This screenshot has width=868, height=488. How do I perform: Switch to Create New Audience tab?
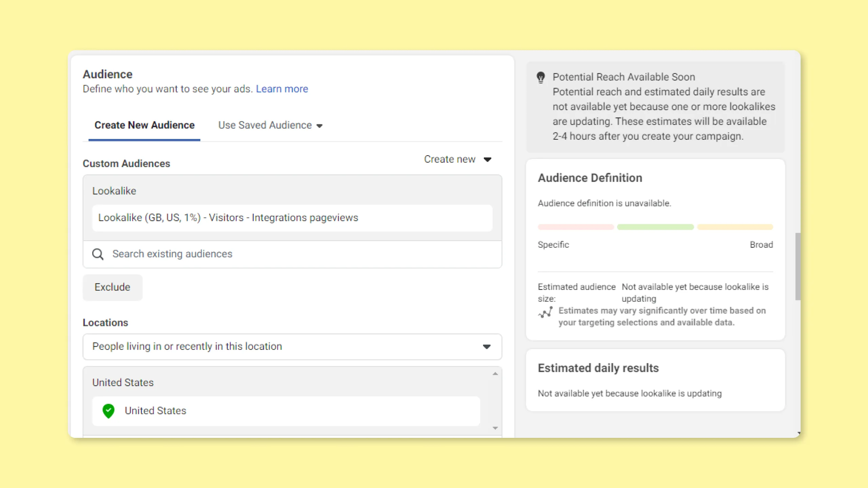point(144,125)
